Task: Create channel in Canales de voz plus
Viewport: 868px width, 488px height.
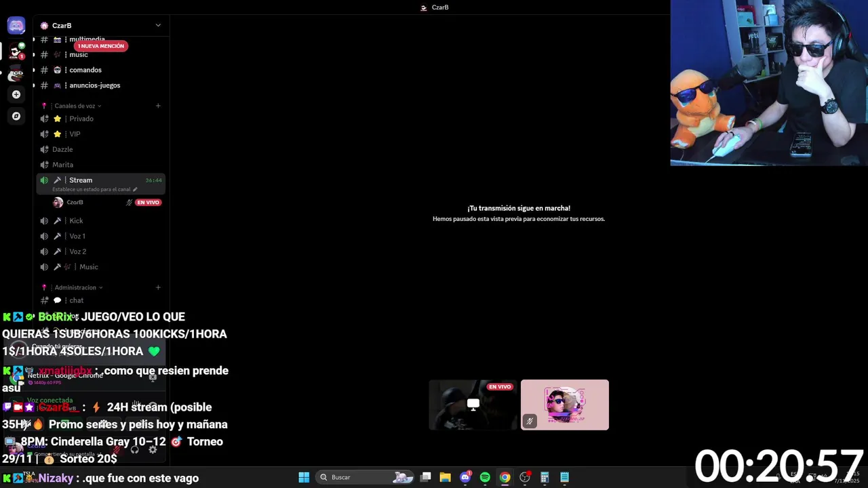Action: 158,106
